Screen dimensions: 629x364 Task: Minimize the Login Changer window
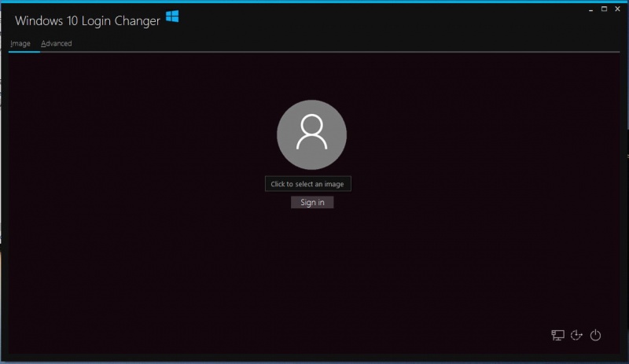(x=590, y=9)
